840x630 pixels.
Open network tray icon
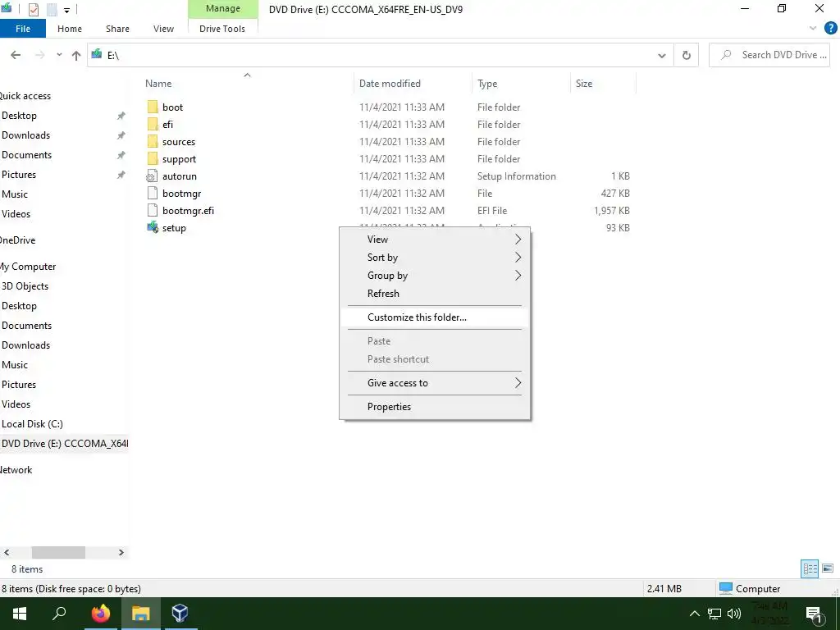(714, 614)
